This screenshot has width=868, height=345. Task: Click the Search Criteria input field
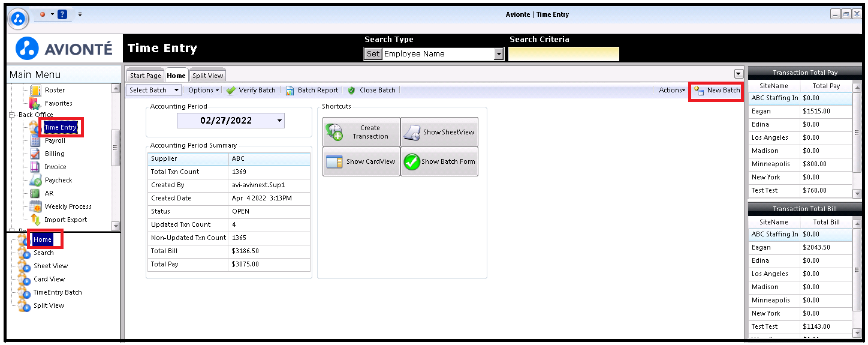tap(563, 54)
